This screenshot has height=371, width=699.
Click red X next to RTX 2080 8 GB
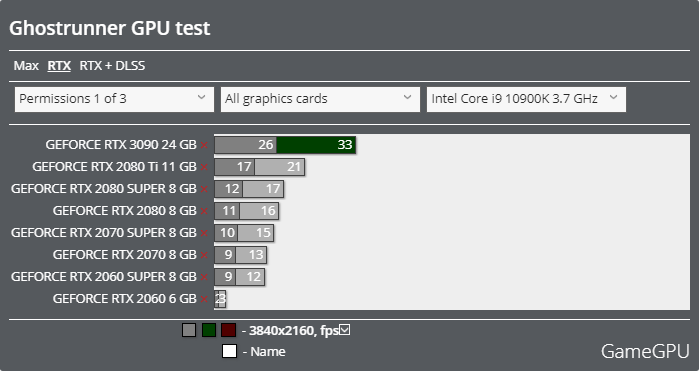(x=204, y=211)
